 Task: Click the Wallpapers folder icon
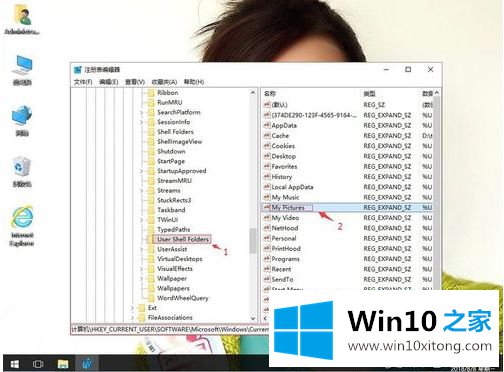pos(151,288)
